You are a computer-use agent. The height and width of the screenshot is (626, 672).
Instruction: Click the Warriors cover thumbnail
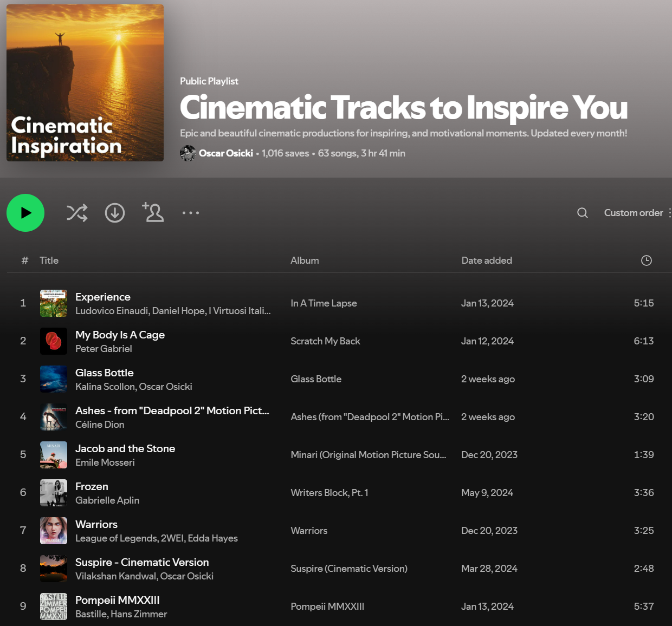tap(54, 531)
